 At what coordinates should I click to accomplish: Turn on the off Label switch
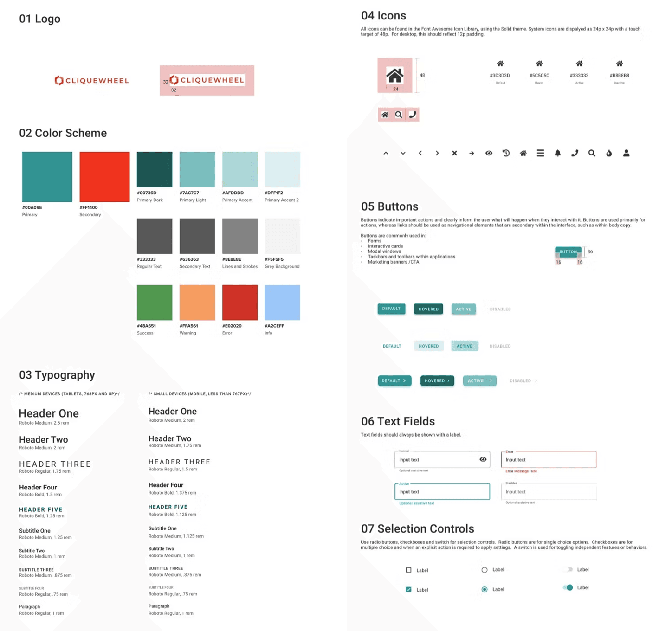coord(569,569)
